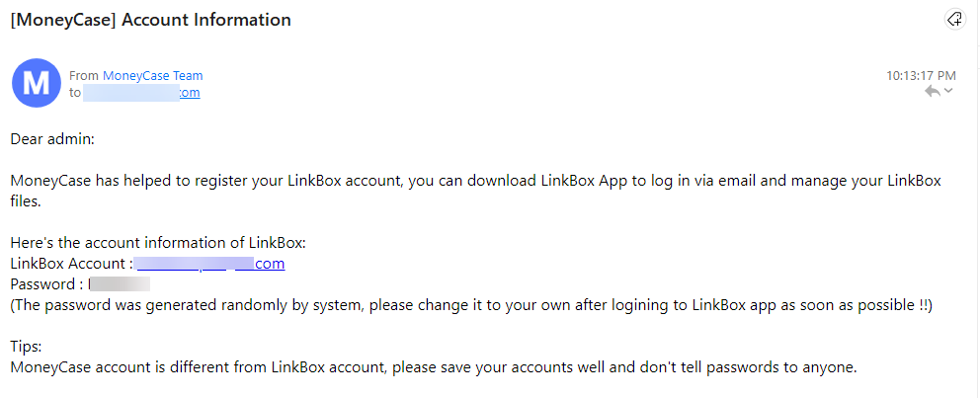This screenshot has width=980, height=398.
Task: Click the "Here's the account information" line
Action: 158,242
